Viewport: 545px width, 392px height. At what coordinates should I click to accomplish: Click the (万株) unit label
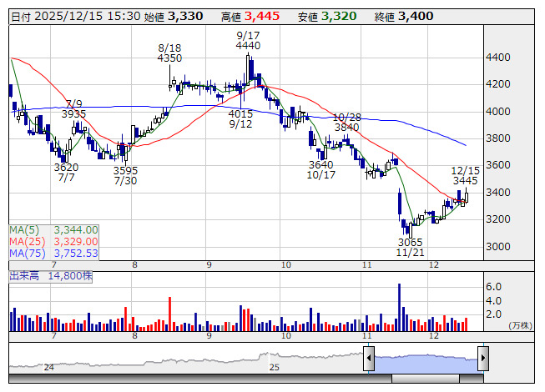coord(520,325)
